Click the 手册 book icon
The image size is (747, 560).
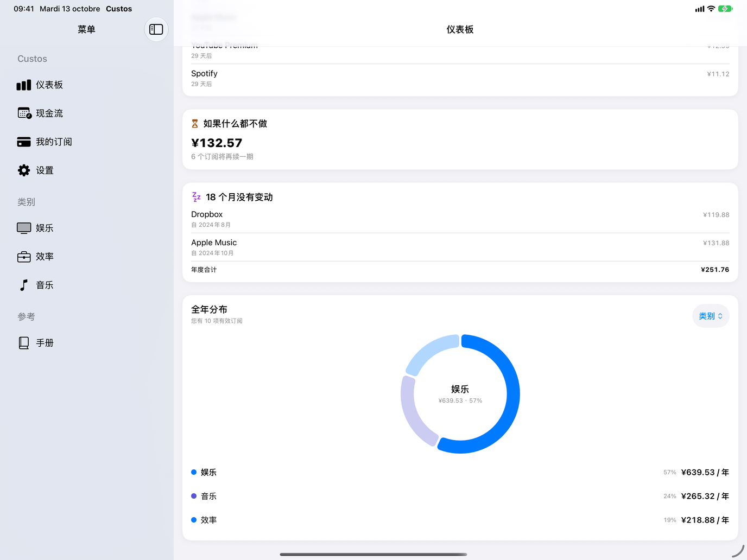[x=24, y=343]
